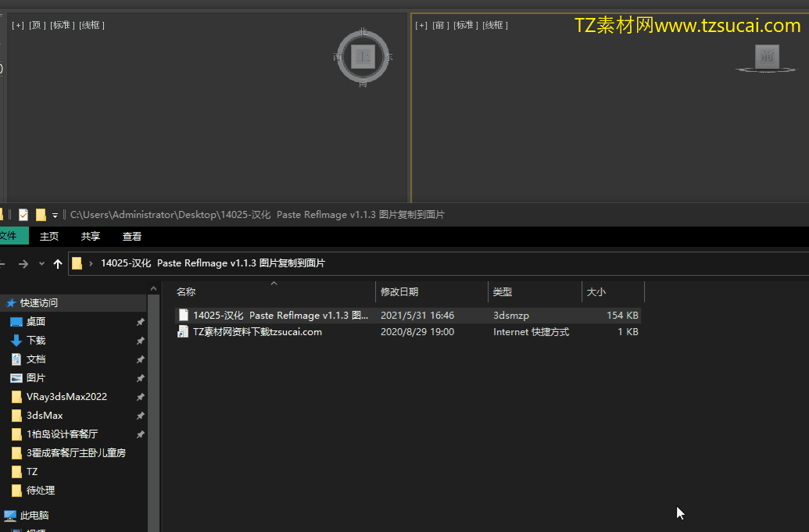Click the navigation pane scroll up arrow
This screenshot has height=532, width=809.
(154, 288)
